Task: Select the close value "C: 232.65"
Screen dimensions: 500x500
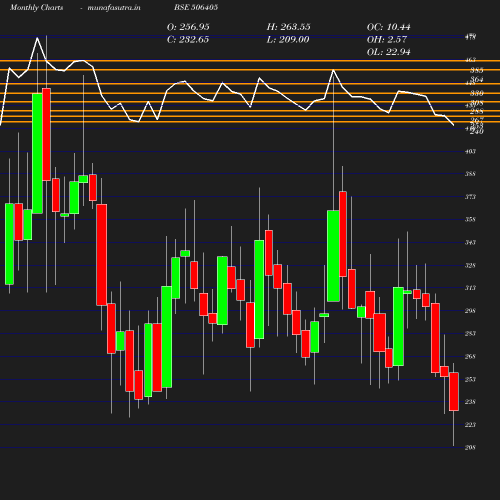Action: 188,40
